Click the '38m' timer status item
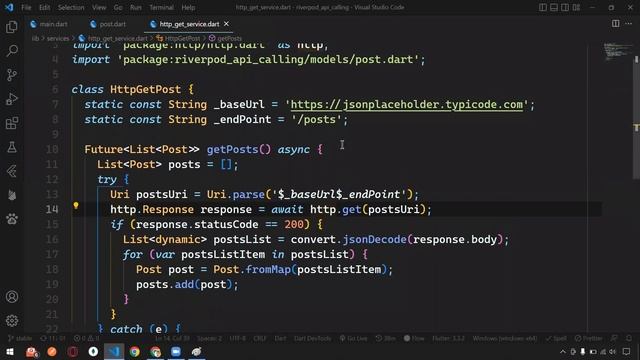This screenshot has height=360, width=640. [x=385, y=338]
